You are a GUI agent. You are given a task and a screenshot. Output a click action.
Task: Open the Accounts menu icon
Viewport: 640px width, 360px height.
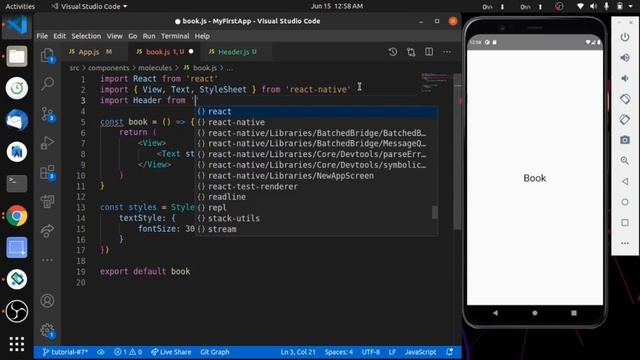[47, 301]
